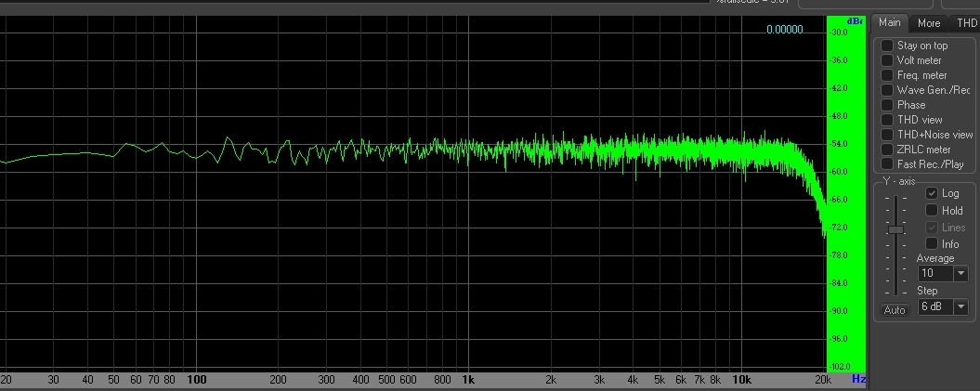Enable the Stay on top checkbox
980x391 pixels.
click(887, 46)
